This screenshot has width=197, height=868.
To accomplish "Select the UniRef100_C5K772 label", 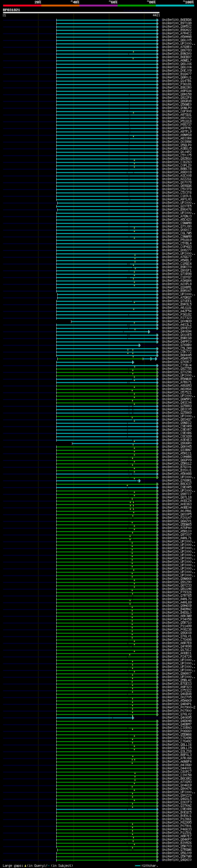I will click(177, 352).
